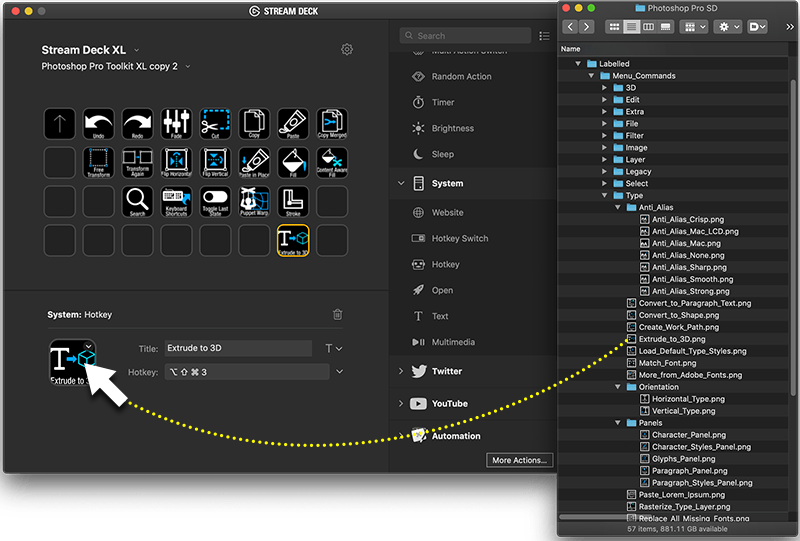Screen dimensions: 800x541
Task: Click the Paste key icon
Action: 293,124
